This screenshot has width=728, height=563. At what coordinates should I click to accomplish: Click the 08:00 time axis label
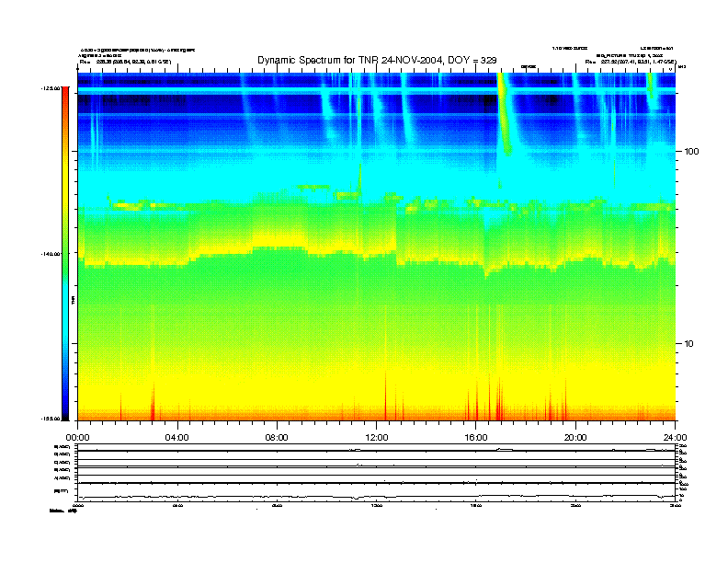point(277,438)
